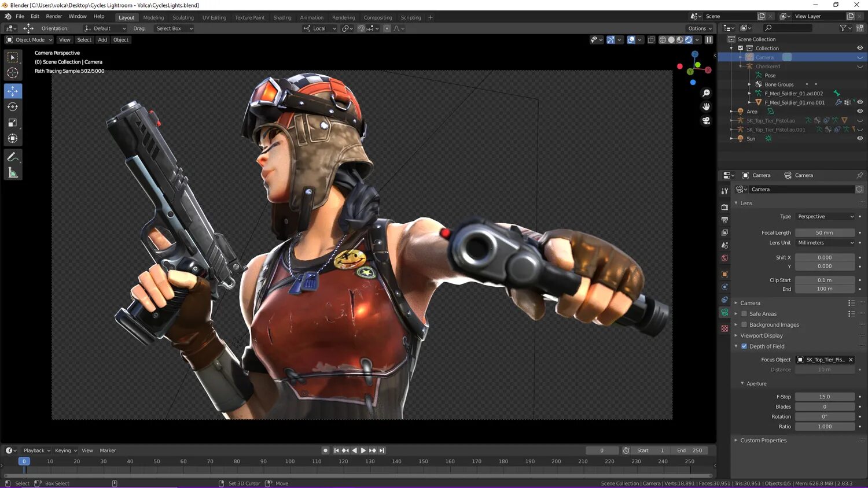Open the Tool properties tab (wrench icon)
Image resolution: width=868 pixels, height=488 pixels.
[x=724, y=191]
